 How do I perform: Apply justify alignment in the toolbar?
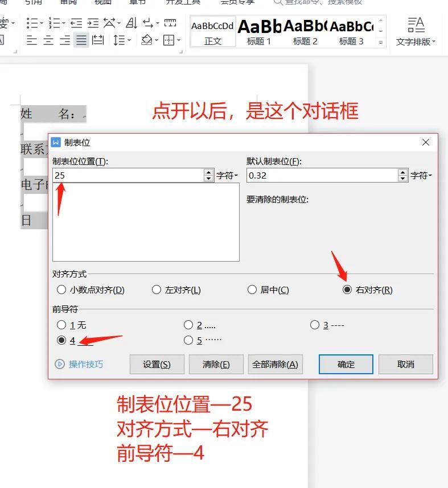click(x=81, y=40)
